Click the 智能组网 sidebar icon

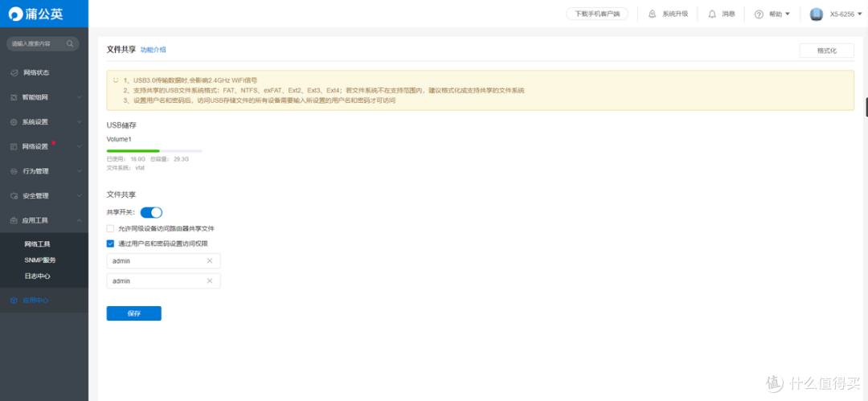tap(14, 97)
